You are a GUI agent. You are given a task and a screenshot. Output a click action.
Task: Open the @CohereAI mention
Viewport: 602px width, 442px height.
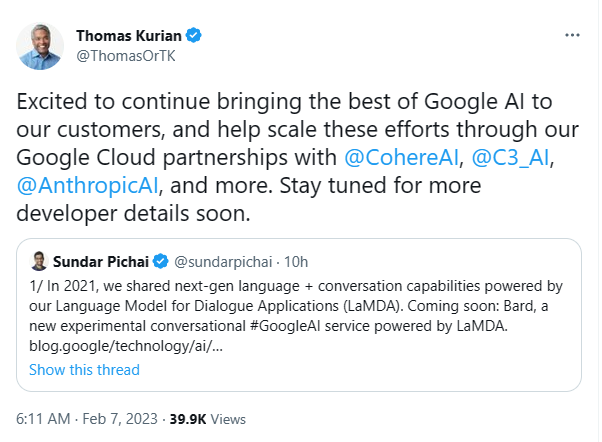pos(402,157)
